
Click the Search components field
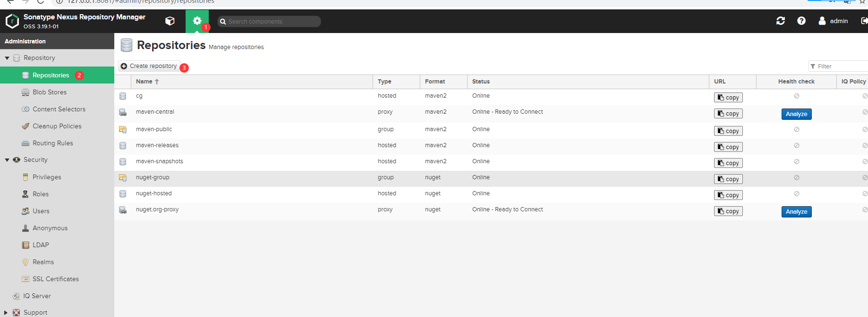click(269, 21)
